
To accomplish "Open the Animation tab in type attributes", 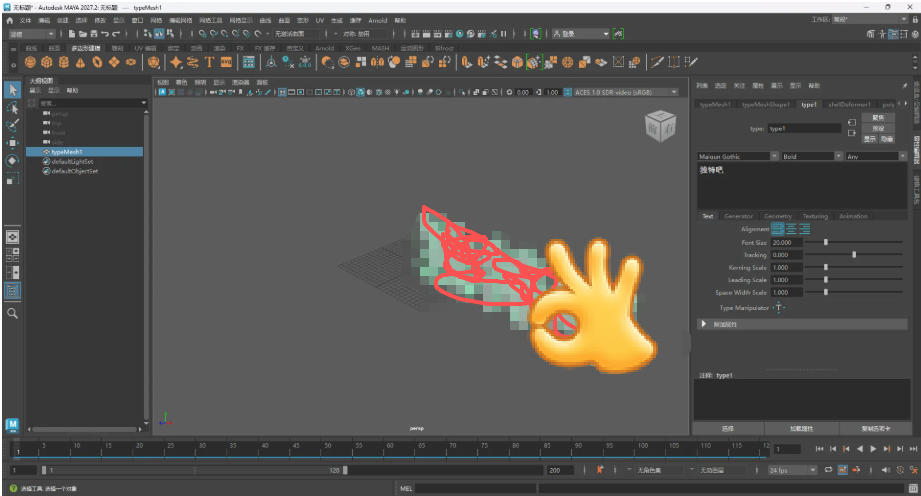I will (x=853, y=216).
